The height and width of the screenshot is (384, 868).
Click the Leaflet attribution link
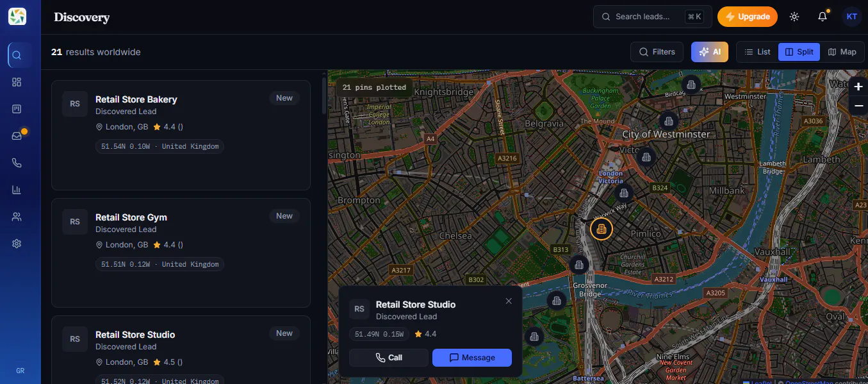[x=758, y=383]
